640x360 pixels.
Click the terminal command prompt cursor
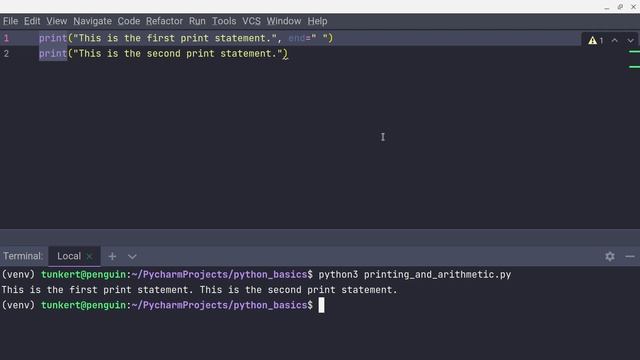click(321, 305)
